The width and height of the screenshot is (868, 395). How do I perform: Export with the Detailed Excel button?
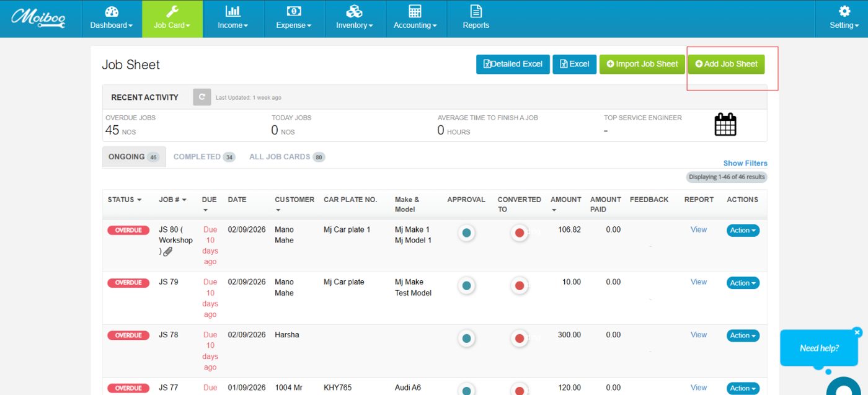pos(513,64)
